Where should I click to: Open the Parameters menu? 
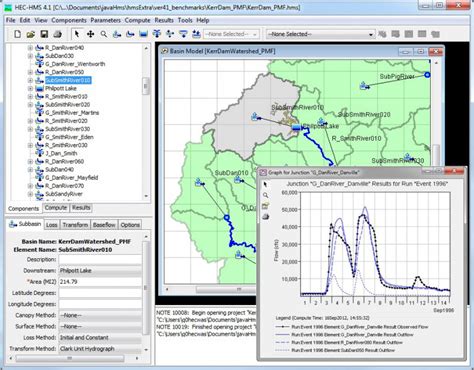[x=105, y=20]
